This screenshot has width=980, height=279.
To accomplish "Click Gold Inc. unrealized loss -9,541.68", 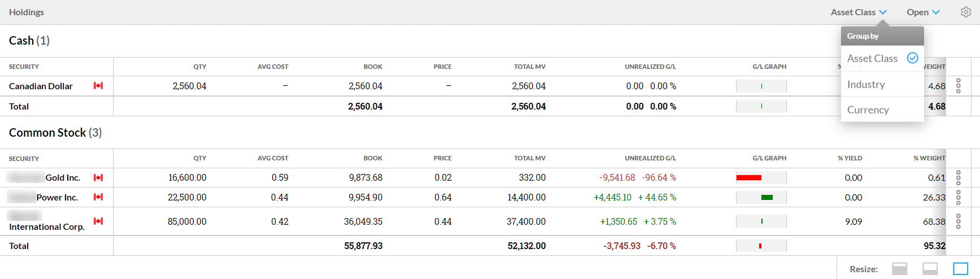I will coord(617,177).
